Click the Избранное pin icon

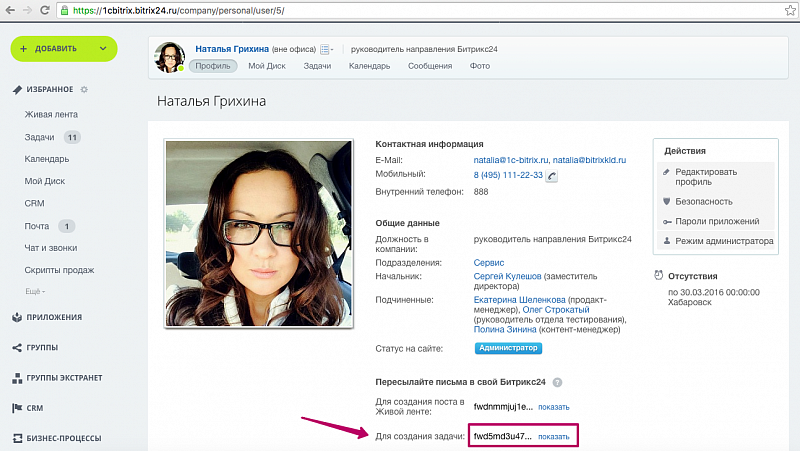(17, 90)
